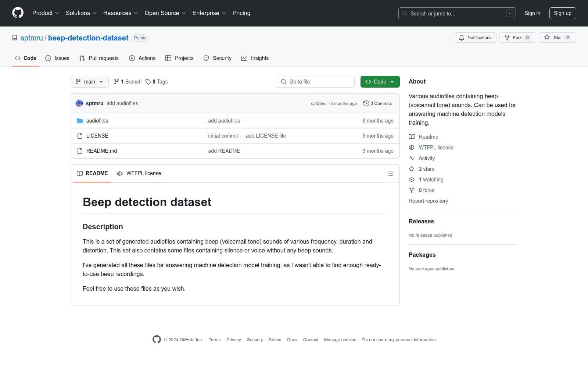This screenshot has width=588, height=368.
Task: Switch to the Issues tab
Action: 57,58
